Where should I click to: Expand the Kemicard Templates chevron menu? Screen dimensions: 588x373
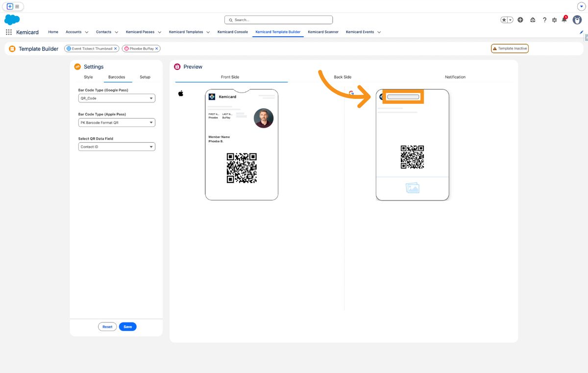click(x=208, y=32)
